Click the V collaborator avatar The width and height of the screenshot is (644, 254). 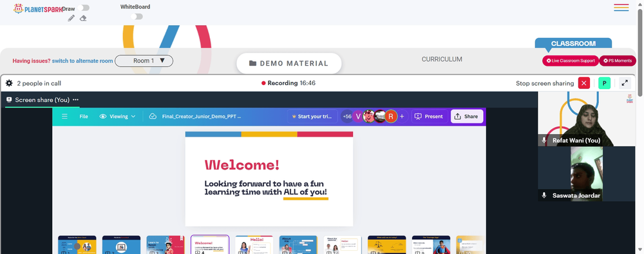pyautogui.click(x=358, y=116)
